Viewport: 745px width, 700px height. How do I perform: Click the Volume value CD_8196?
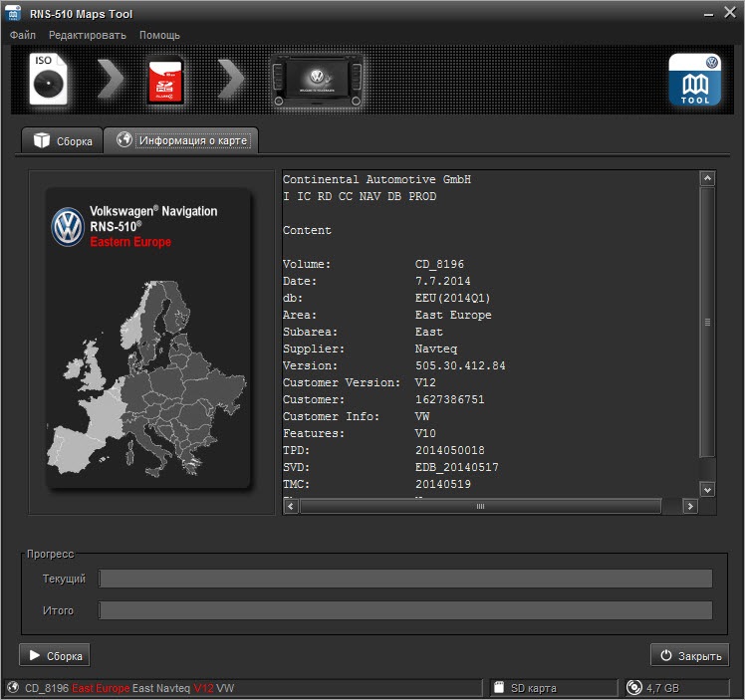coord(439,264)
